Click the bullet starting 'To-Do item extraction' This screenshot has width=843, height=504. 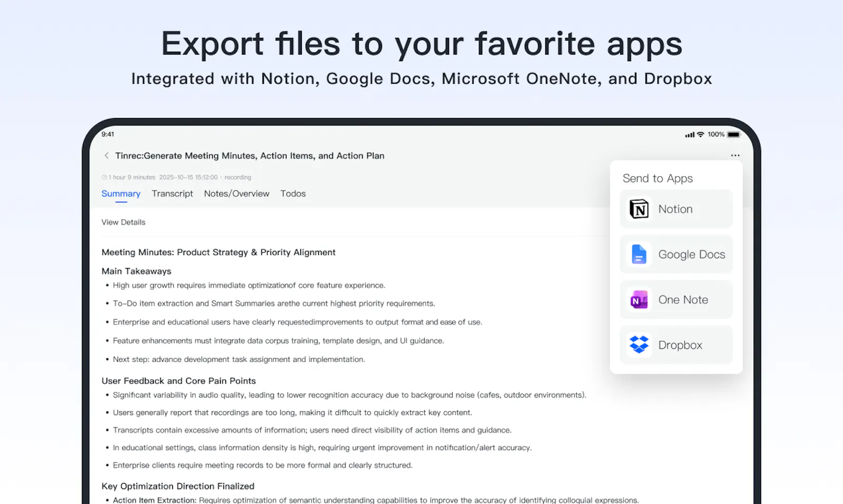(274, 303)
